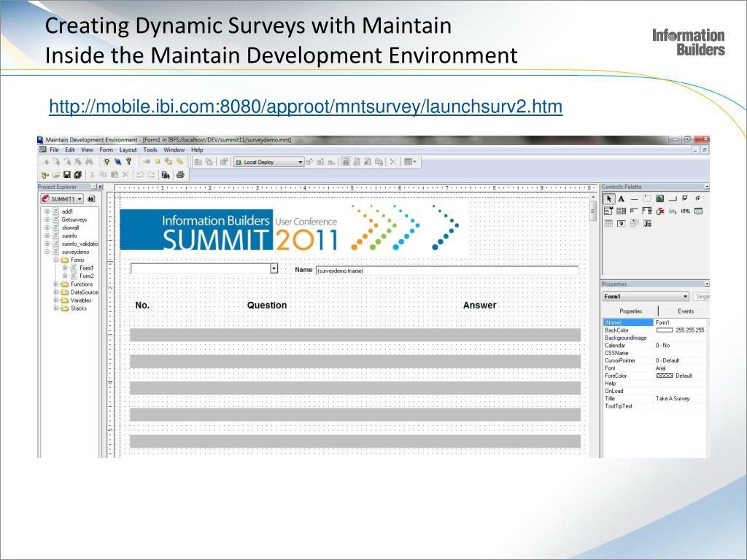The image size is (747, 560).
Task: Open the Form1 properties object dropdown
Action: [685, 297]
